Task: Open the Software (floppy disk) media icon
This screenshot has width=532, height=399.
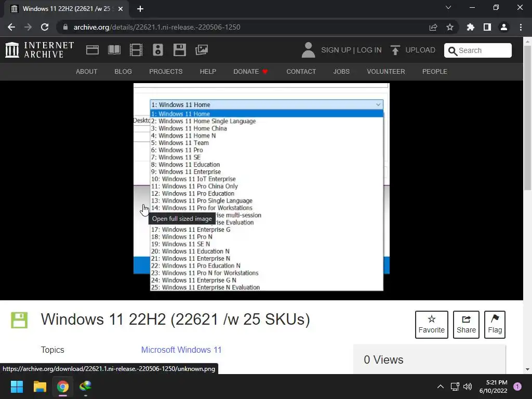Action: [179, 50]
